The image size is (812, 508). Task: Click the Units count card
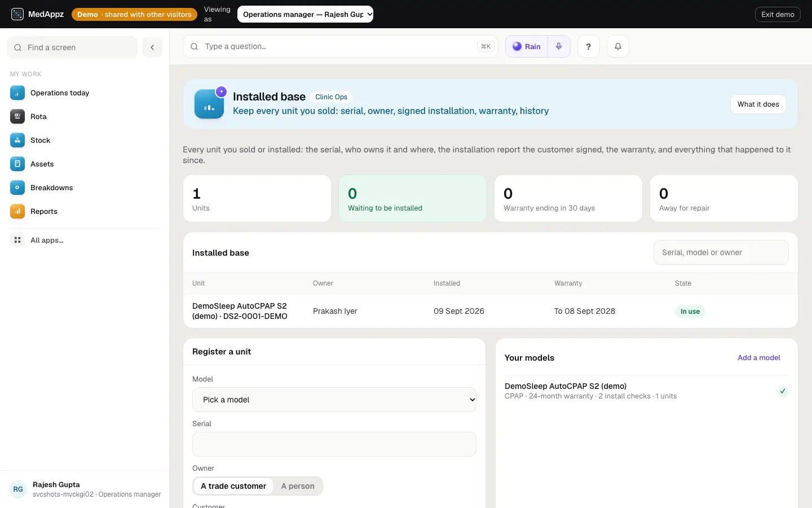pyautogui.click(x=257, y=198)
